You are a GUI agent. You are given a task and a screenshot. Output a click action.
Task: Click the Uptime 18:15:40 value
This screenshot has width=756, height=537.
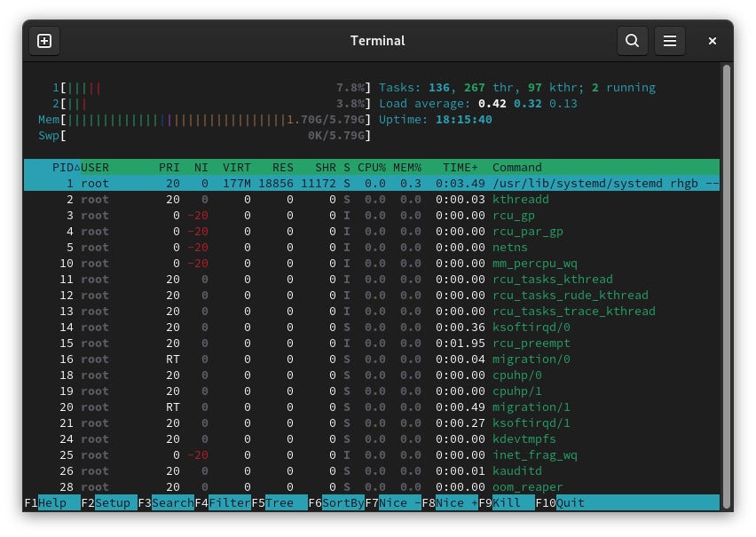464,120
